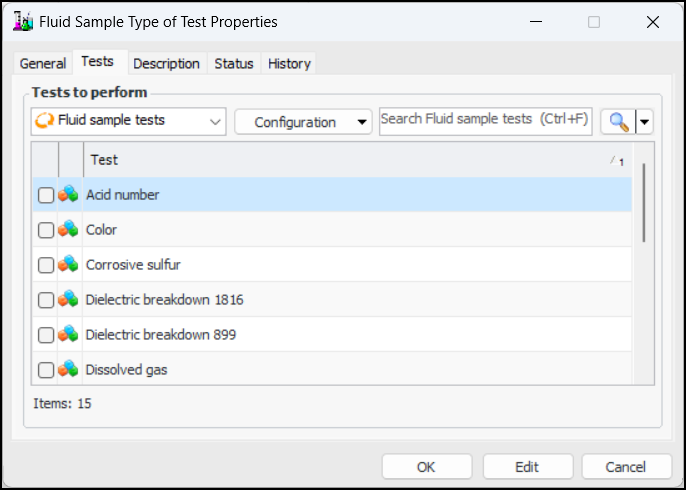The height and width of the screenshot is (490, 686).
Task: Open the History tab
Action: (289, 63)
